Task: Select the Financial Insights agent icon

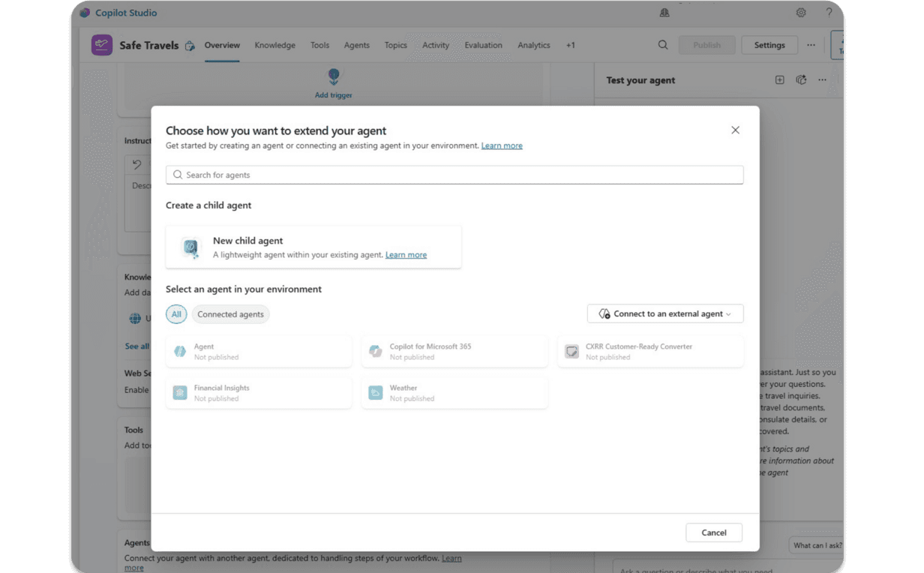Action: tap(180, 393)
